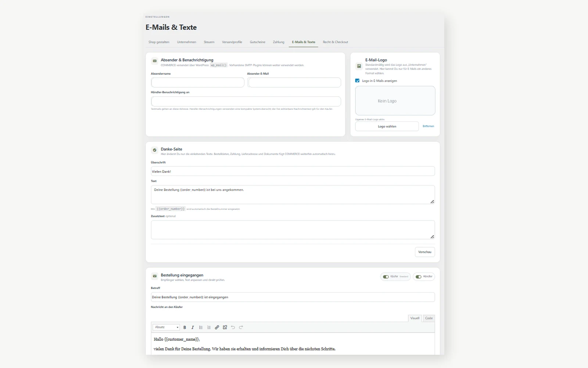The image size is (588, 368).
Task: Switch to the Gutscheine tab
Action: tap(258, 42)
